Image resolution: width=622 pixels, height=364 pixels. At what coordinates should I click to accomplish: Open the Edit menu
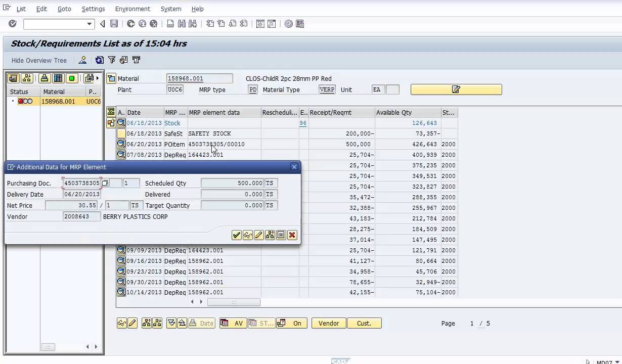pos(41,9)
